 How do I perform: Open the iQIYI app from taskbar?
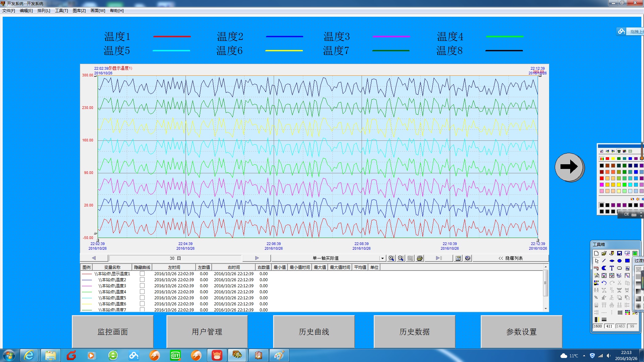pos(175,355)
